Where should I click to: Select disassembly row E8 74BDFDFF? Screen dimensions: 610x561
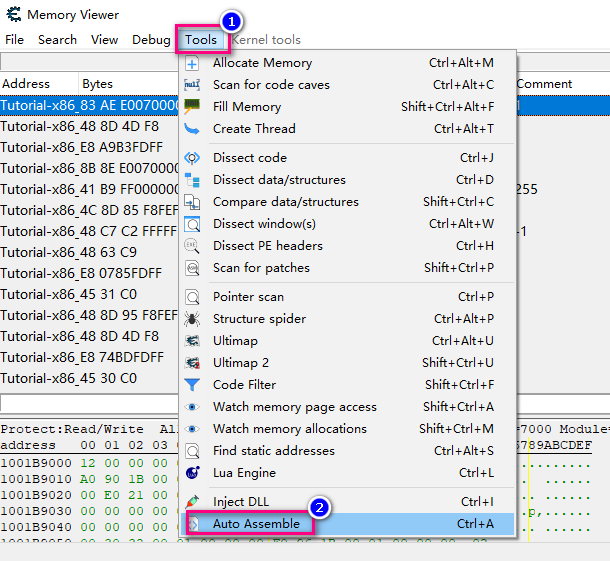coord(89,358)
